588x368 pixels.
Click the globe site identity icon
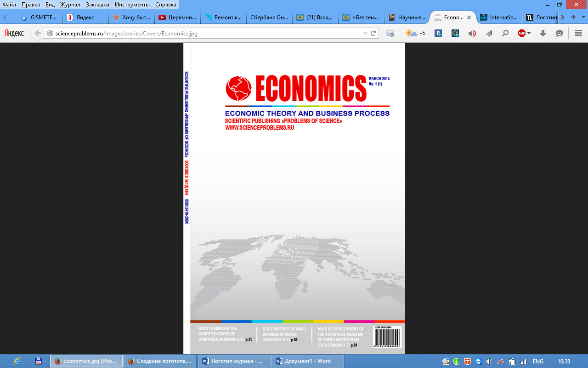pos(50,33)
